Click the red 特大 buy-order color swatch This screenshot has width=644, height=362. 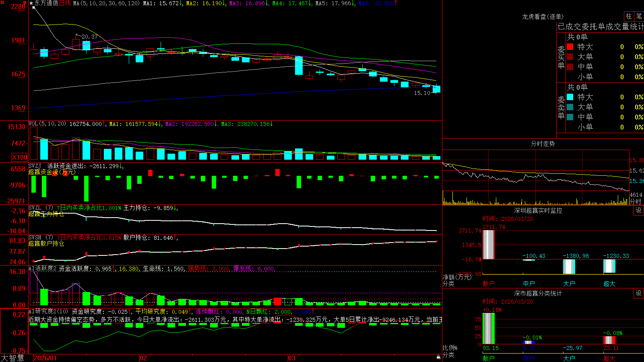coord(570,47)
